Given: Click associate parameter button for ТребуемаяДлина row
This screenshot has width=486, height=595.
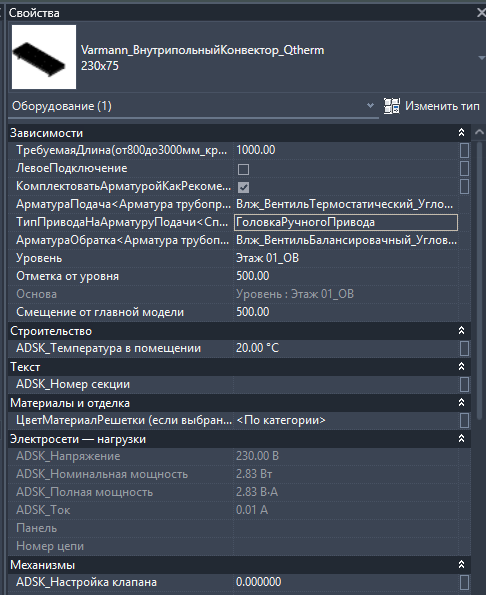Looking at the screenshot, I should (464, 150).
